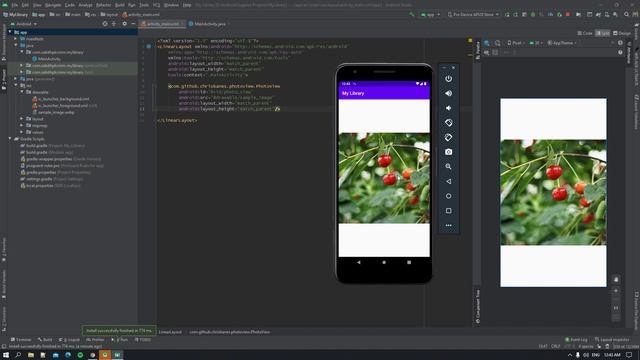Open search everywhere magnifier in top toolbar

click(x=626, y=15)
